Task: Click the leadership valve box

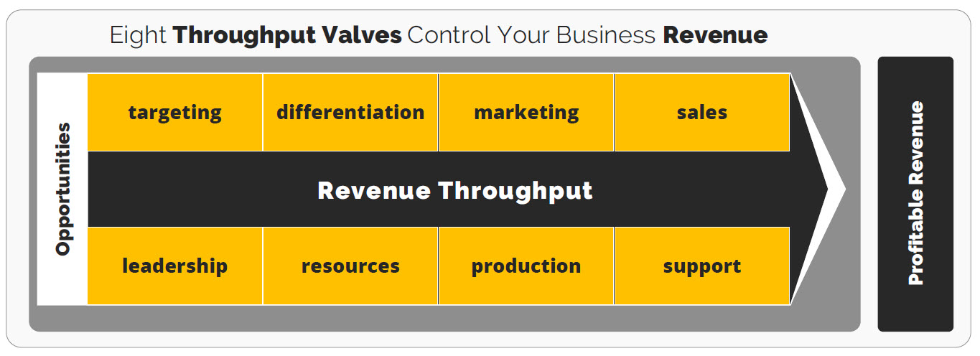Action: click(x=175, y=266)
